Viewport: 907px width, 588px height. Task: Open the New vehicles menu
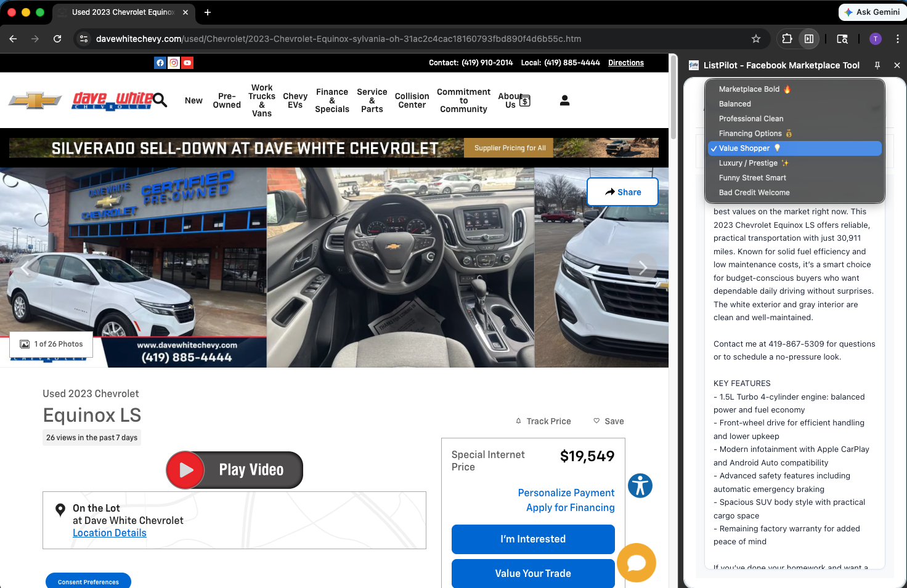pos(193,100)
